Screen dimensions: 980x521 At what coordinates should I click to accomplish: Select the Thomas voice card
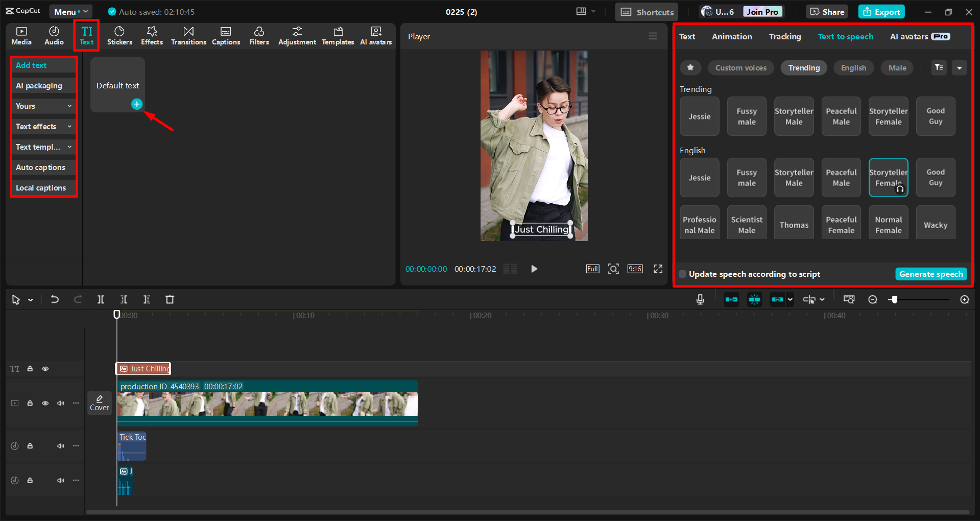794,222
